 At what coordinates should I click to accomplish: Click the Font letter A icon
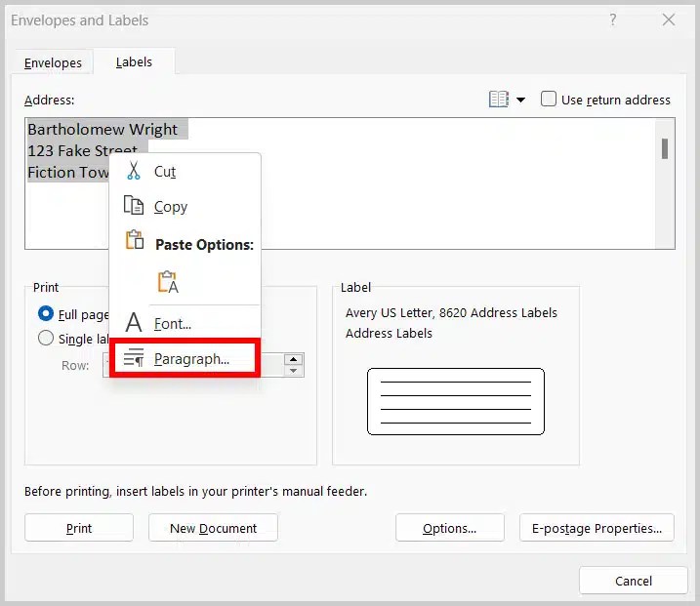click(x=134, y=323)
